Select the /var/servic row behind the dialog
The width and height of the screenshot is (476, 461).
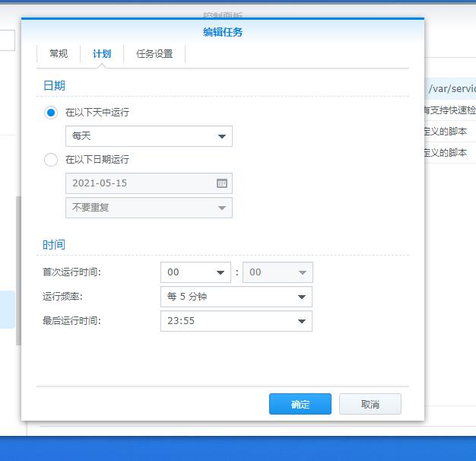click(x=451, y=89)
